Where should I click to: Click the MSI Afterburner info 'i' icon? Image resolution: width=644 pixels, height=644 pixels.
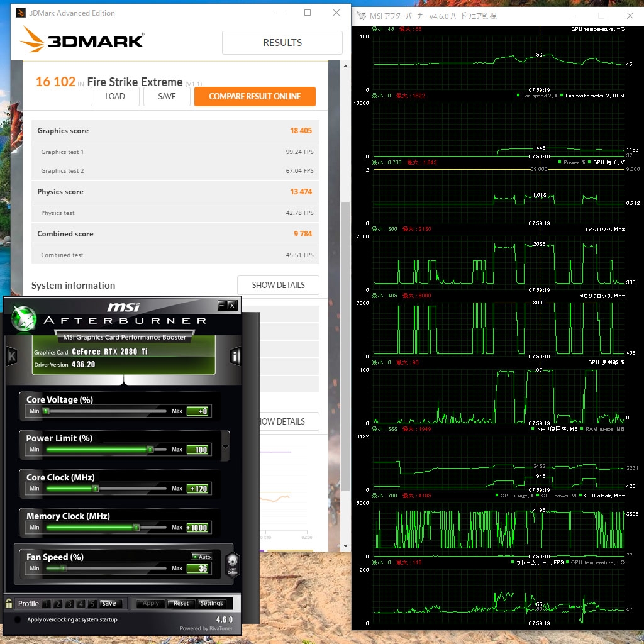[x=235, y=356]
